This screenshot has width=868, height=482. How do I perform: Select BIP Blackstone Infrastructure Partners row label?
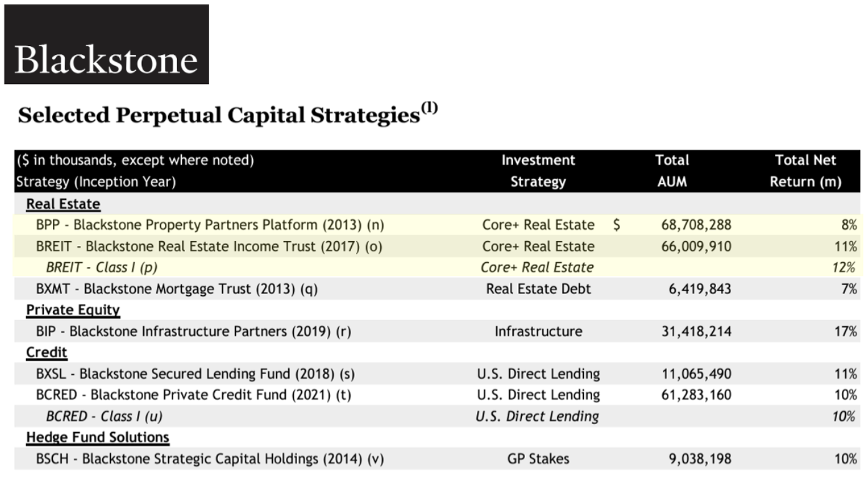coord(193,331)
